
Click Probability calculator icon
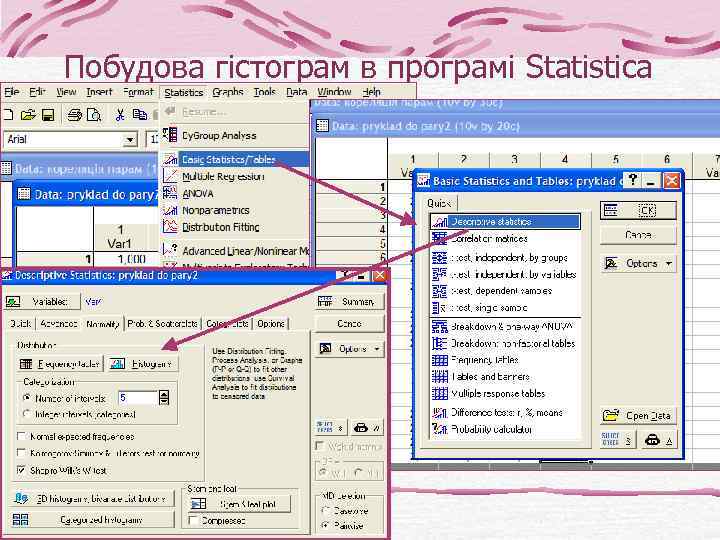tap(439, 429)
